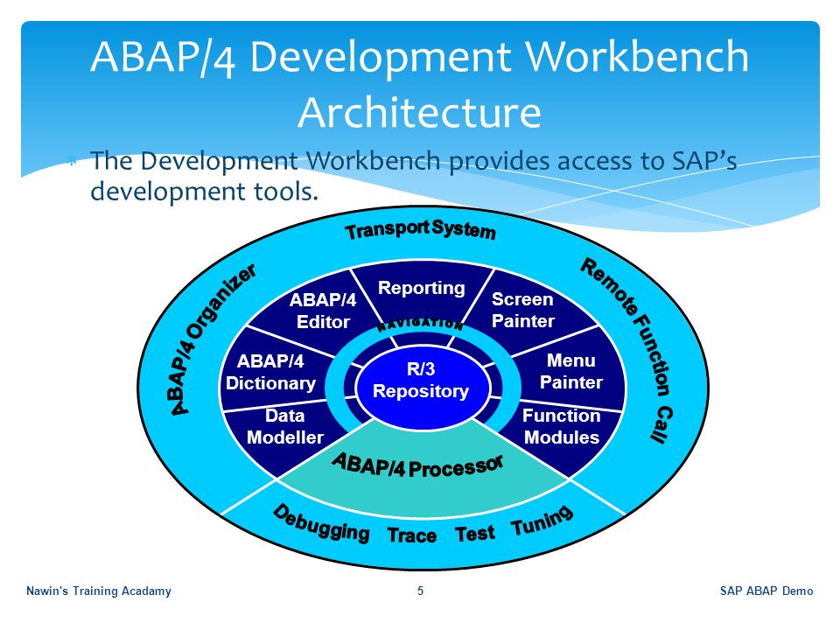This screenshot has width=840, height=630.
Task: Click the slide title 'ABAP/4 Development Workbench Architecture'
Action: coord(419,84)
